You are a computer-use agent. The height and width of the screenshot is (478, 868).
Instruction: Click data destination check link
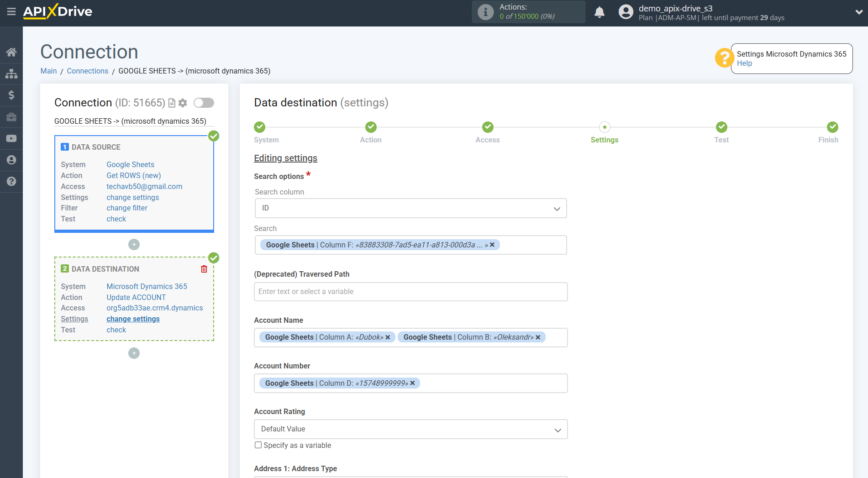pyautogui.click(x=116, y=330)
